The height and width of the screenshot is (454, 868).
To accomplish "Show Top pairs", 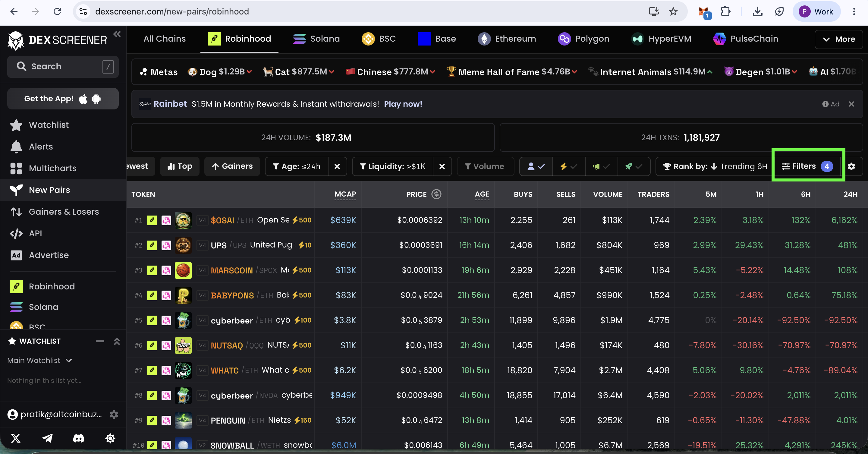I will pos(180,166).
